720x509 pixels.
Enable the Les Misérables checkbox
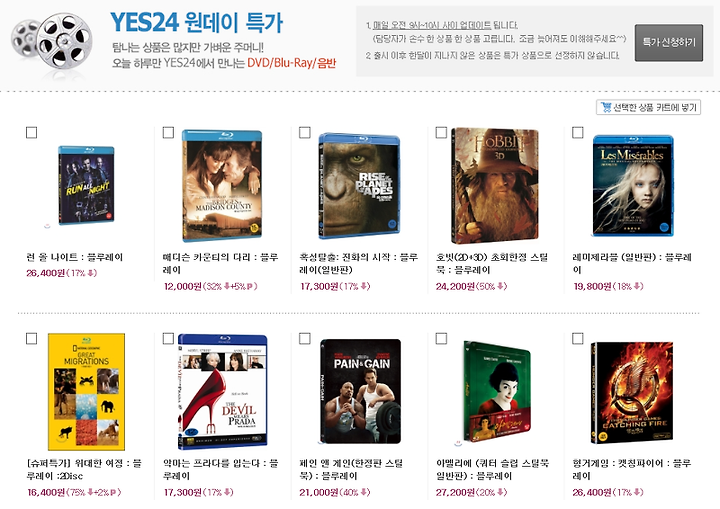click(x=578, y=132)
